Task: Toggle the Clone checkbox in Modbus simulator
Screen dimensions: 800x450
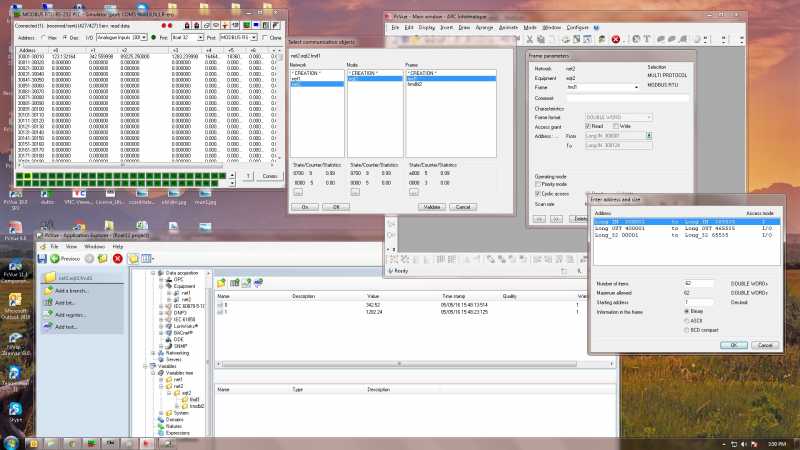Action: pyautogui.click(x=265, y=38)
